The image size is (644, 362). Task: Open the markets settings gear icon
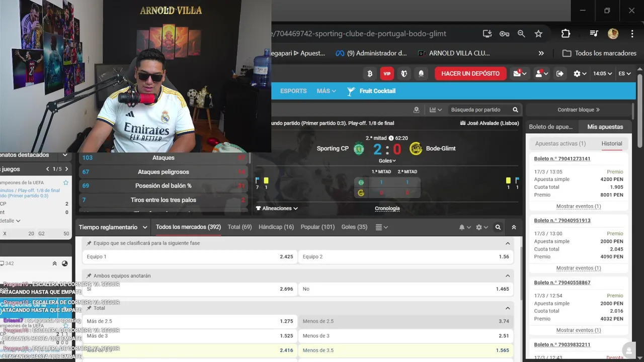[482, 227]
